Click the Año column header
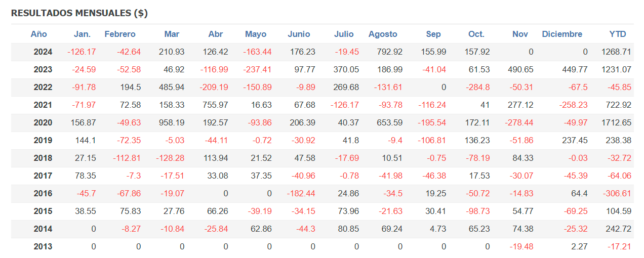The height and width of the screenshot is (258, 644). (38, 34)
